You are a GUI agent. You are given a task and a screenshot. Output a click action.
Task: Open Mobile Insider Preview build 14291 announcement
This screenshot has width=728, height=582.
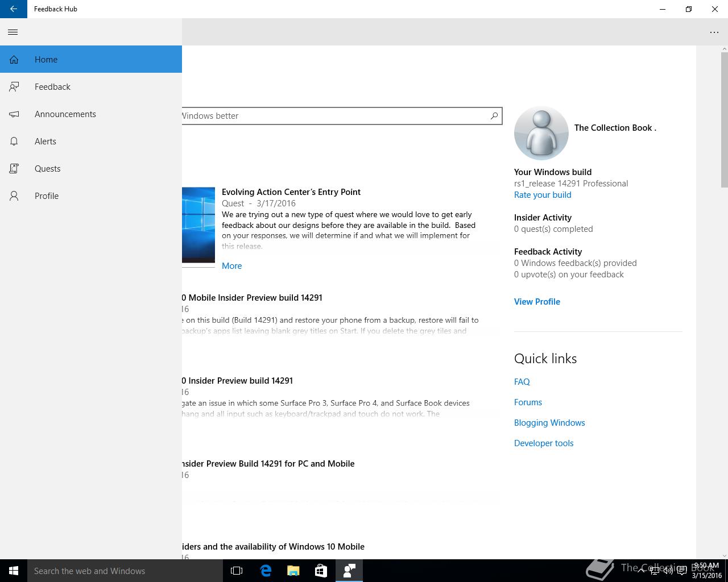coord(253,298)
